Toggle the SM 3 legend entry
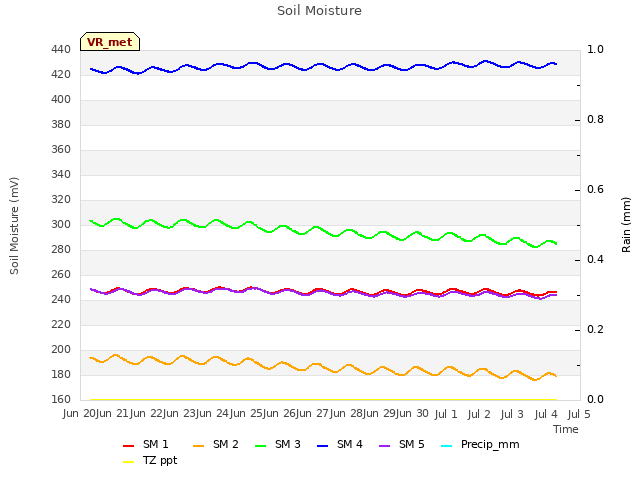 (278, 444)
